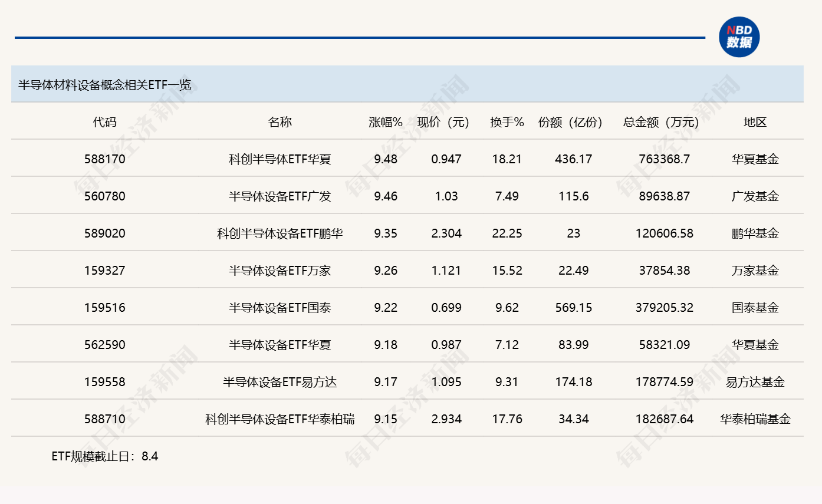The image size is (822, 504).
Task: Click ETF code 159516
Action: click(x=105, y=308)
